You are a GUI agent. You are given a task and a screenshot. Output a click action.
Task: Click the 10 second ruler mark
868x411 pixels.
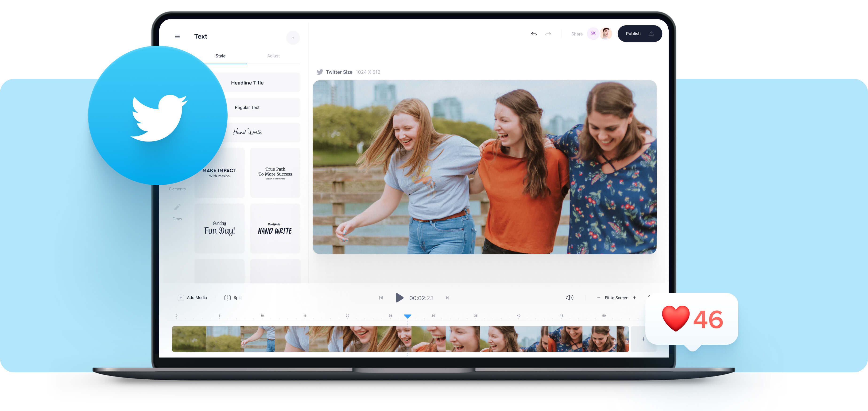262,316
